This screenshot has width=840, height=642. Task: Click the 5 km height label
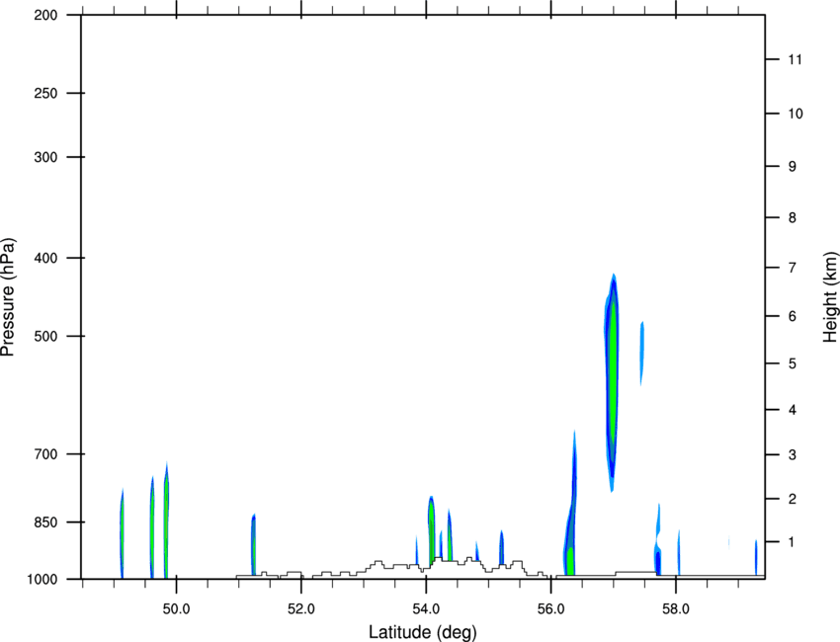[793, 363]
